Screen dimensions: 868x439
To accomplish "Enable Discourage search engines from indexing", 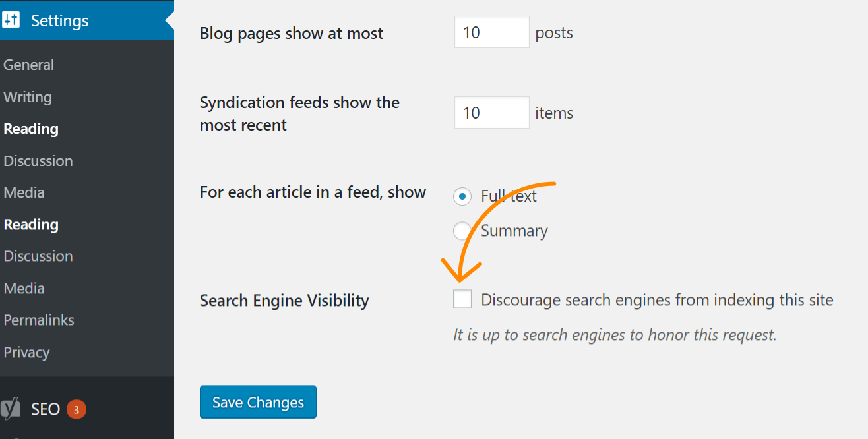I will 462,299.
